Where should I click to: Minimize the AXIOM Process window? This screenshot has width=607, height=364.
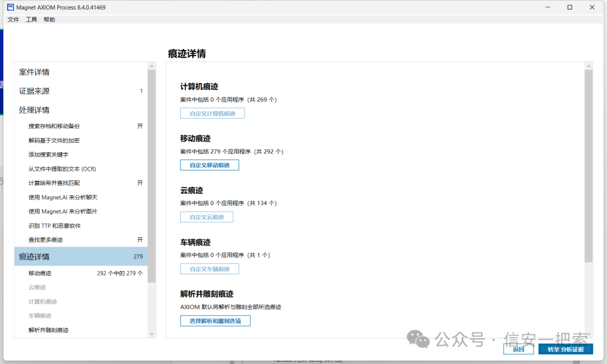pos(548,7)
